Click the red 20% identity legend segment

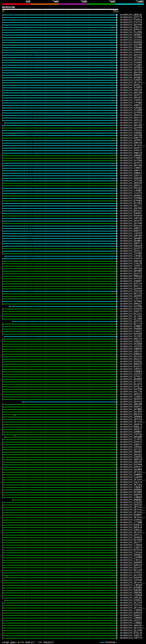pyautogui.click(x=16, y=4)
